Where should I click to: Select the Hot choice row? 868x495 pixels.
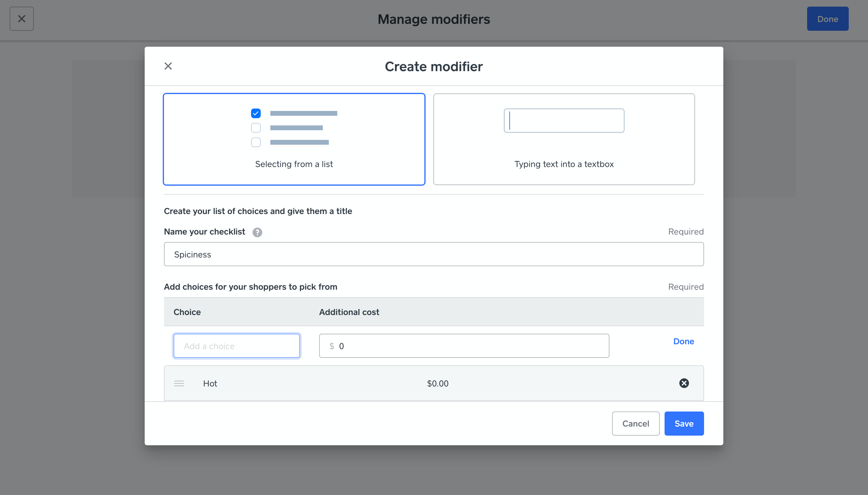point(306,383)
